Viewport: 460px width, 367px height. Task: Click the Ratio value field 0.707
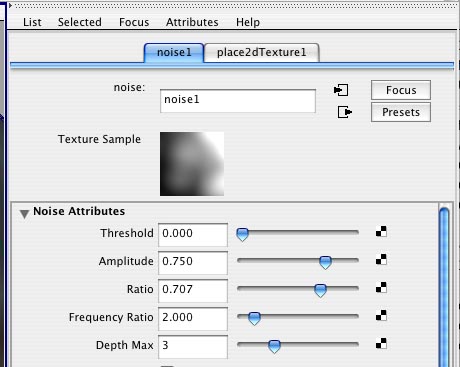point(193,291)
